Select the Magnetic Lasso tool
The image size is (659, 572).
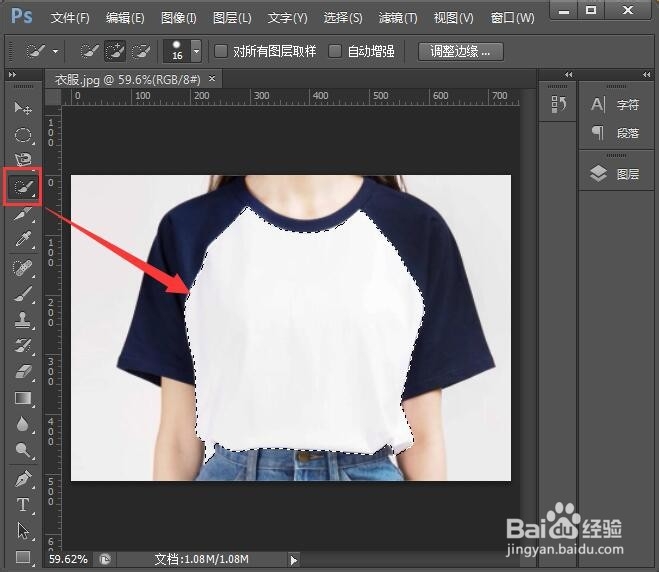click(23, 160)
